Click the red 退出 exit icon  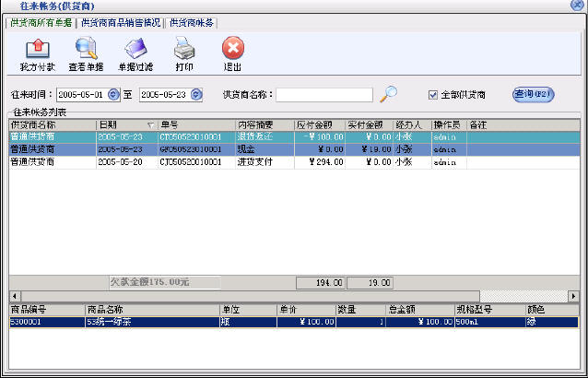(x=233, y=50)
